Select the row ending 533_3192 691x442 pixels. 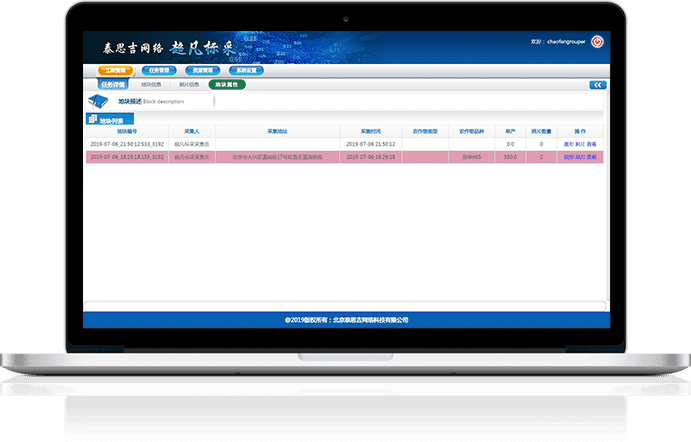(345, 144)
